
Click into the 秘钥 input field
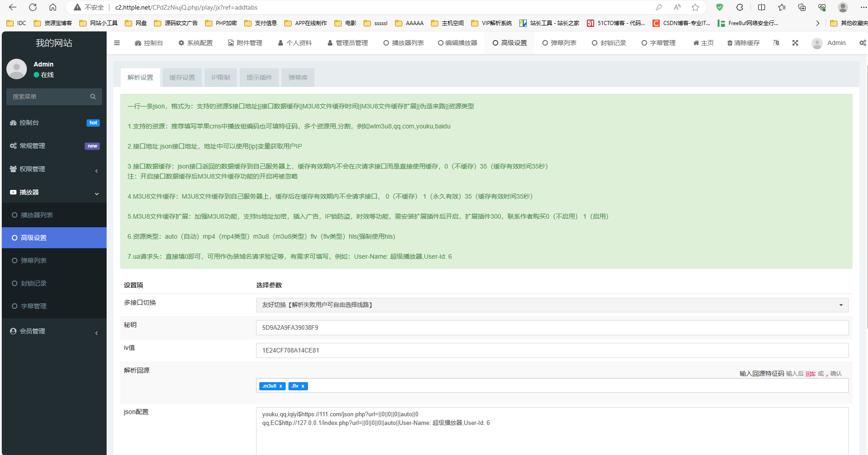coord(552,327)
